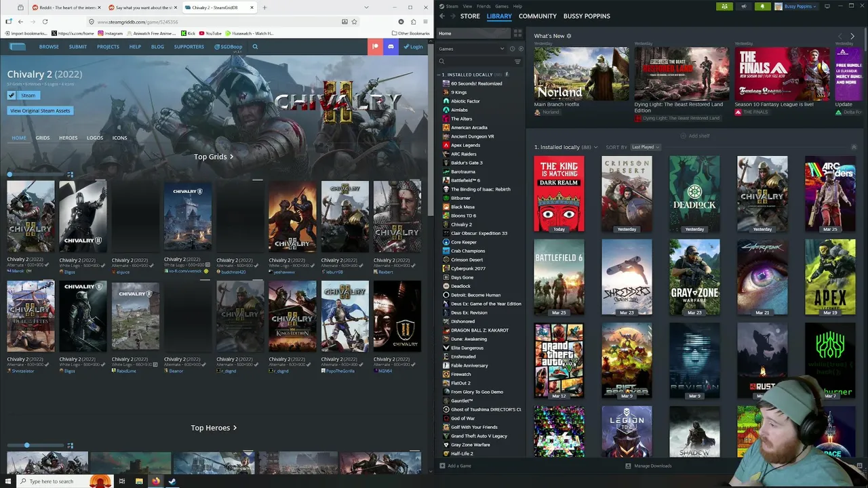The image size is (868, 488).
Task: Switch to the Grids tab on SteamGridDB
Action: click(x=43, y=138)
